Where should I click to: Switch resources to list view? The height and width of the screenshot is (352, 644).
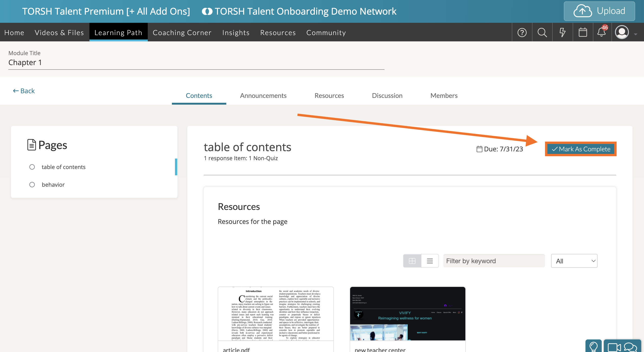pyautogui.click(x=430, y=261)
